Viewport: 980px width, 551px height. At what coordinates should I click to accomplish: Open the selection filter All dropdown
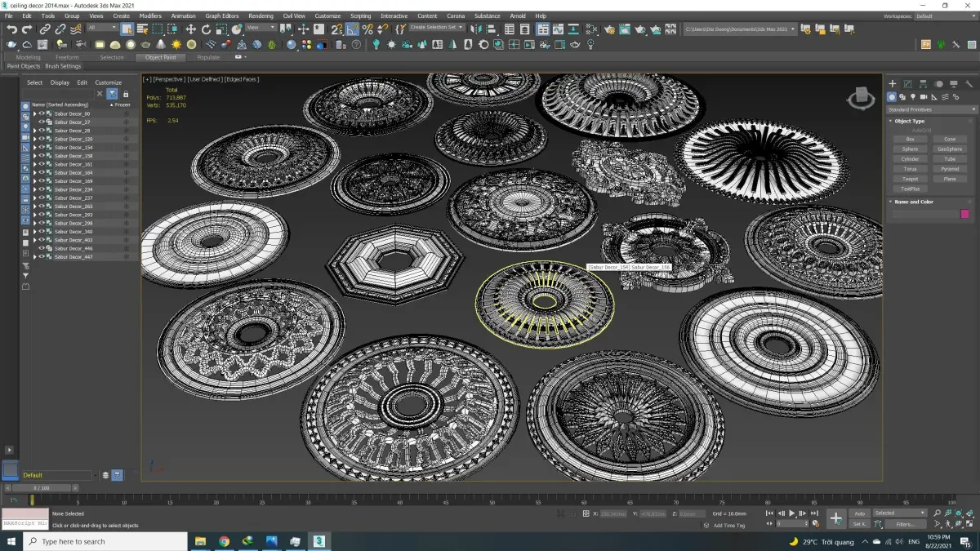102,28
